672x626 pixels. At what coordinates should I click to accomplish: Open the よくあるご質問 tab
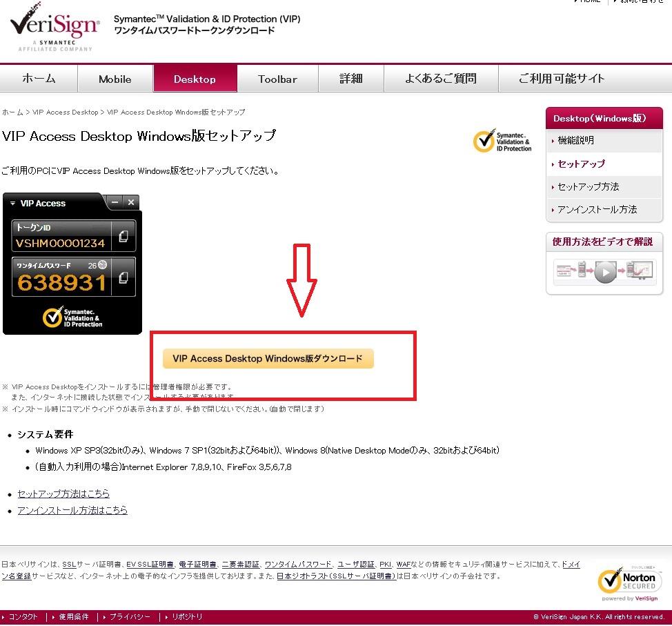(x=441, y=79)
